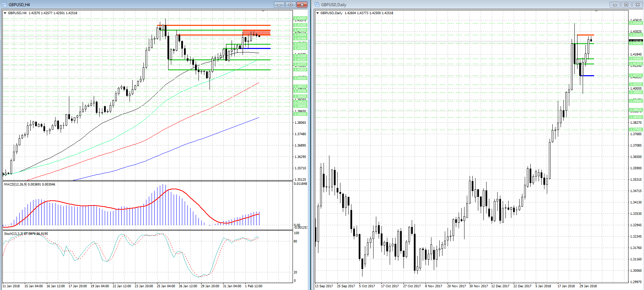Expand the arrow beside GBPUSD,H4 chart label
This screenshot has height=290, width=644.
(x=5, y=13)
